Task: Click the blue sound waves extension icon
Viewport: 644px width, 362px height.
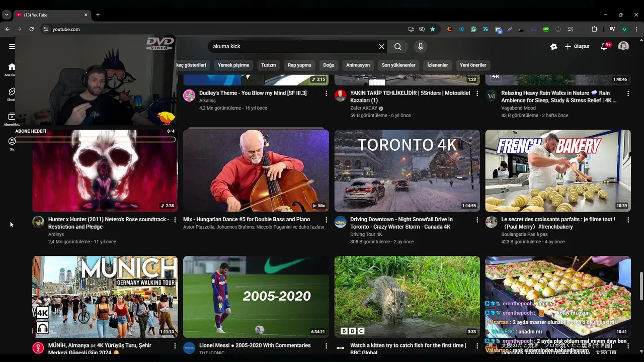Action: pyautogui.click(x=461, y=29)
